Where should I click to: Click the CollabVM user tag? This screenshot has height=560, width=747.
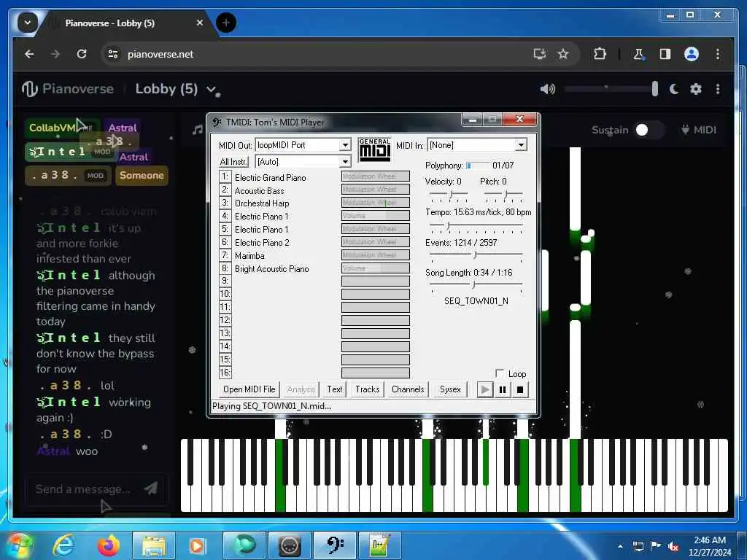point(62,128)
